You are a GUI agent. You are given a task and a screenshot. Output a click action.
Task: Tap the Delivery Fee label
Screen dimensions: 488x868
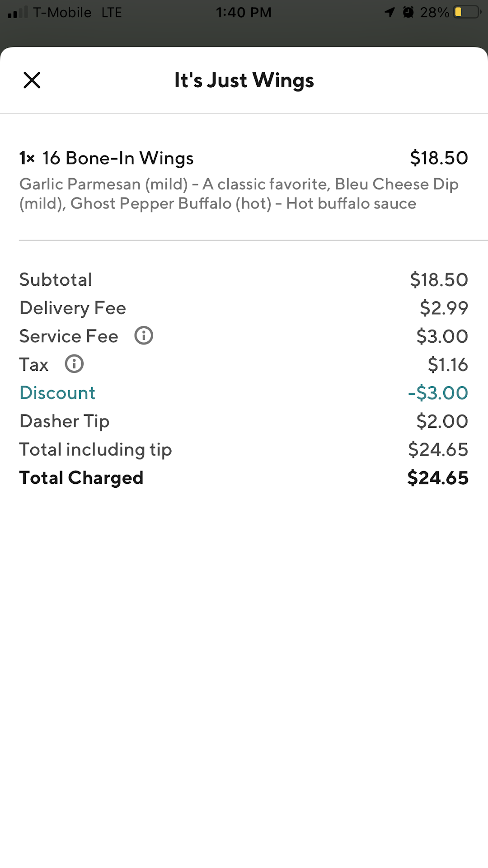click(73, 308)
